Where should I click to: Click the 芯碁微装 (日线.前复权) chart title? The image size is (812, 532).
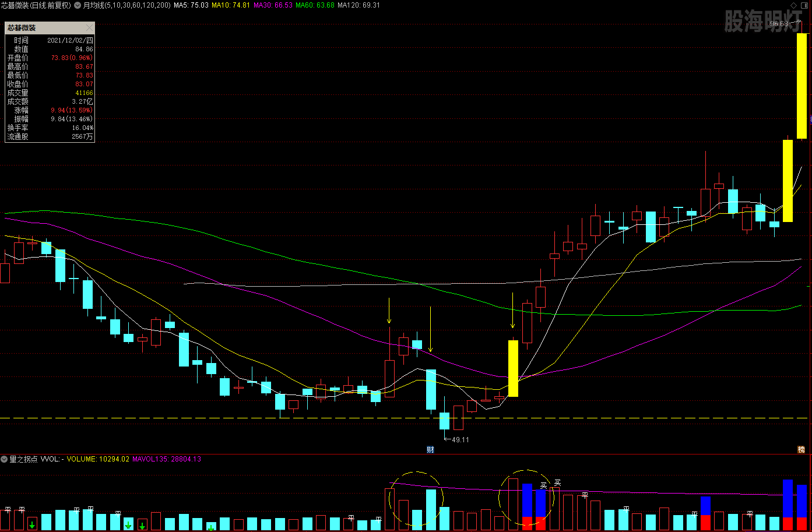point(36,5)
